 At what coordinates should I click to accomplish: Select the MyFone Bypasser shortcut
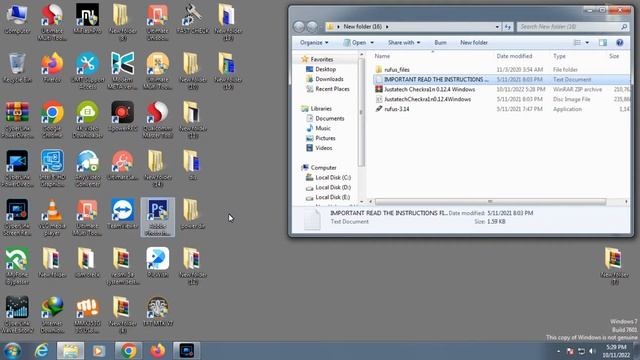pyautogui.click(x=17, y=266)
